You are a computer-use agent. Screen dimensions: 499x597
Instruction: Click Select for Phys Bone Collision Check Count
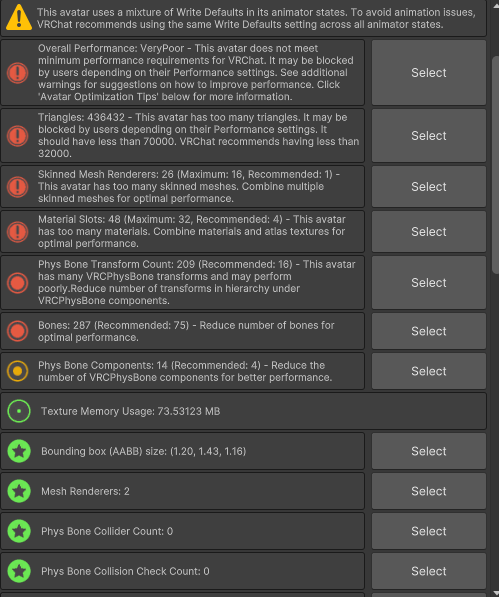click(429, 571)
